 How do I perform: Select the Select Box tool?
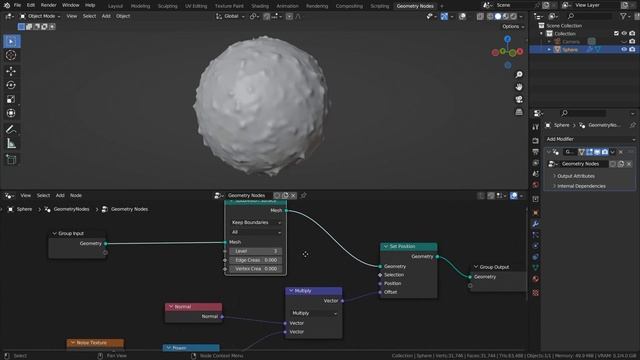tap(11, 41)
